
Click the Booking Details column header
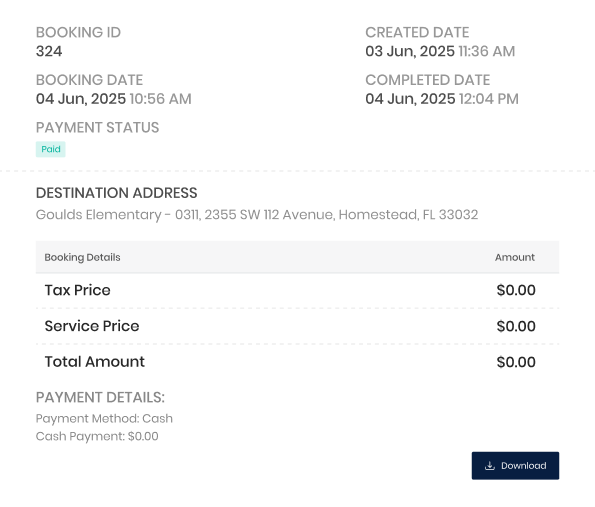(x=82, y=257)
